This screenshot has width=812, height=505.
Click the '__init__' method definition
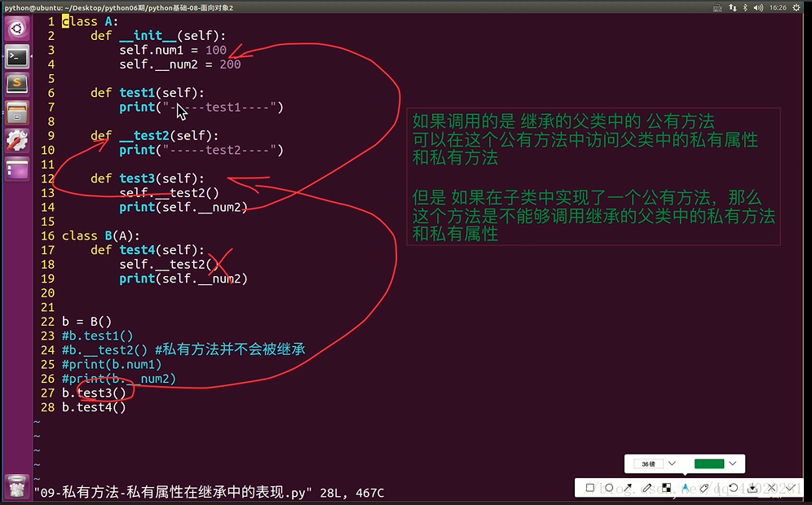158,36
